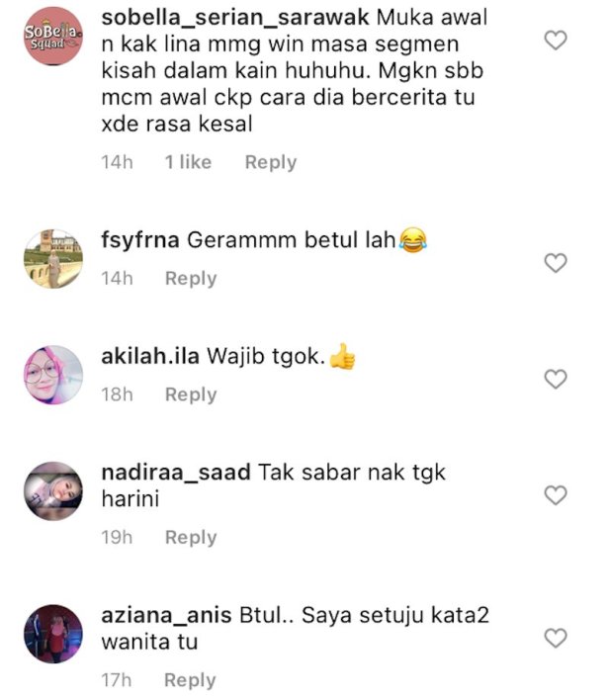Open sobella_serian_sarawak's SoBella Squad profile picture

pyautogui.click(x=53, y=36)
